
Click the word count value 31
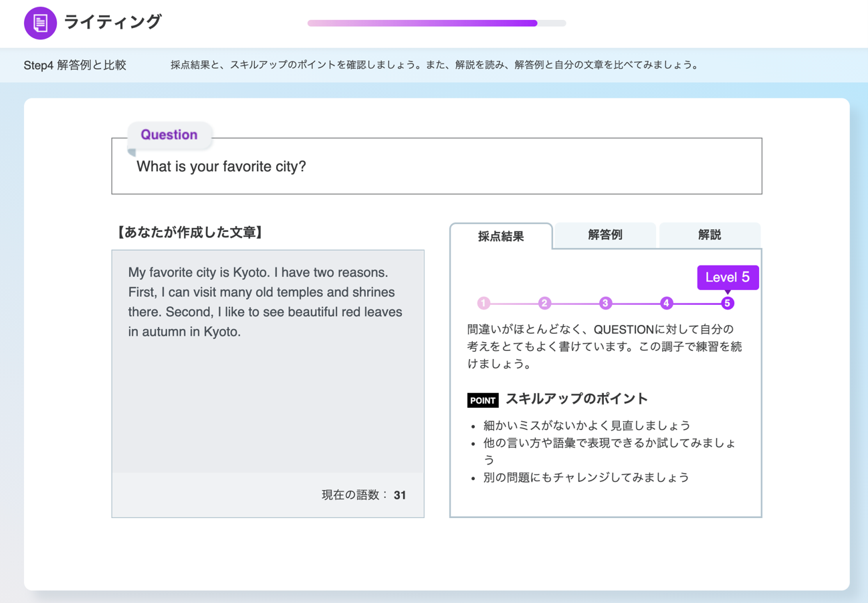pyautogui.click(x=400, y=495)
